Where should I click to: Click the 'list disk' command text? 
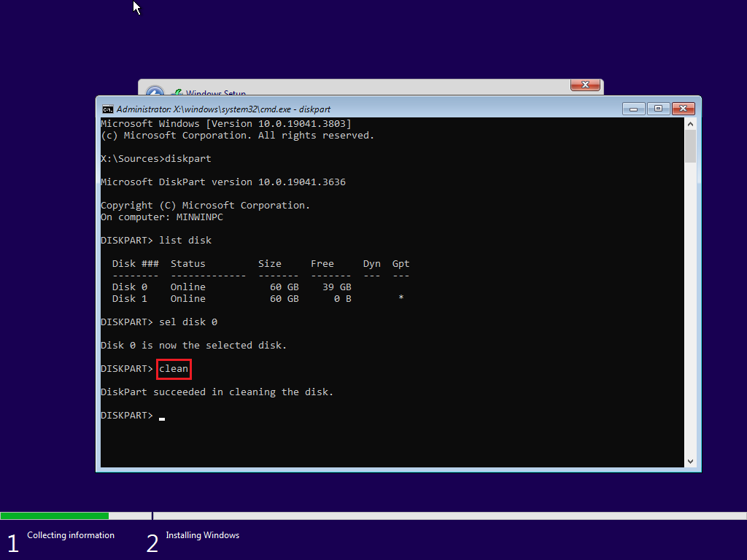coord(185,241)
